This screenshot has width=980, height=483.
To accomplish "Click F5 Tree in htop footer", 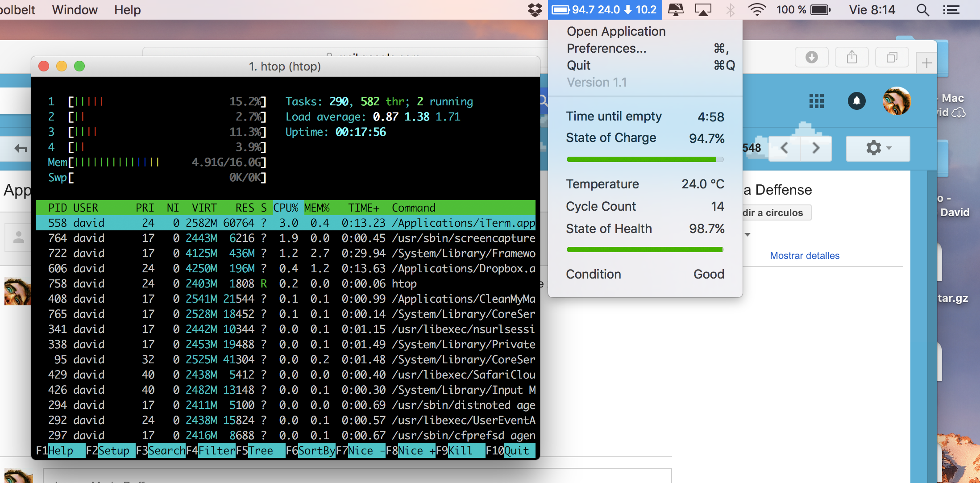I will point(260,450).
